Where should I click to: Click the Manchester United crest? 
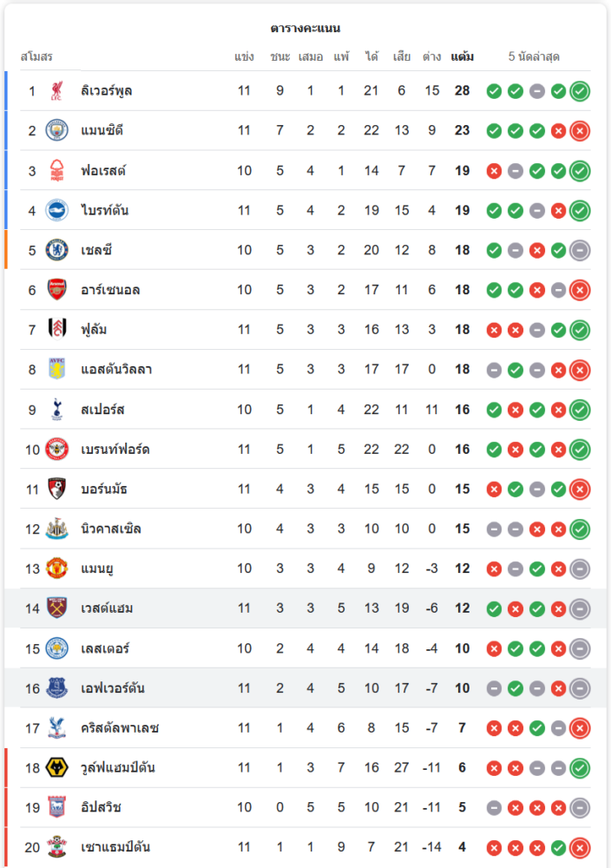pos(57,569)
